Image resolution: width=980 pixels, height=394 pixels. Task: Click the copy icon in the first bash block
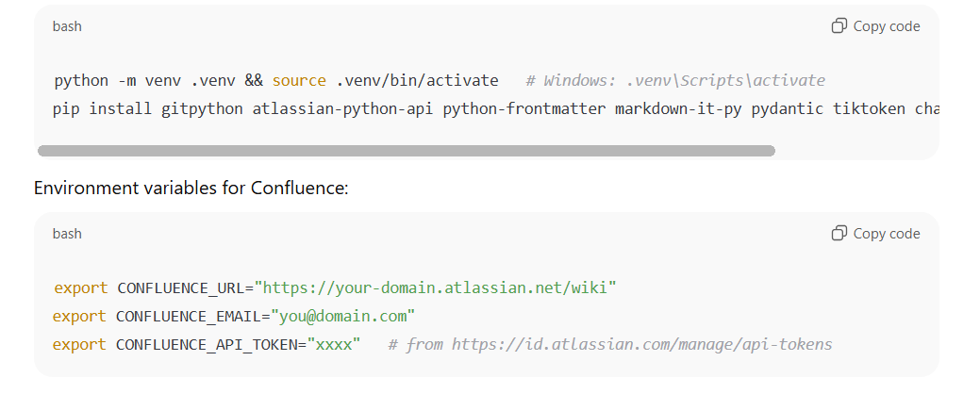839,26
